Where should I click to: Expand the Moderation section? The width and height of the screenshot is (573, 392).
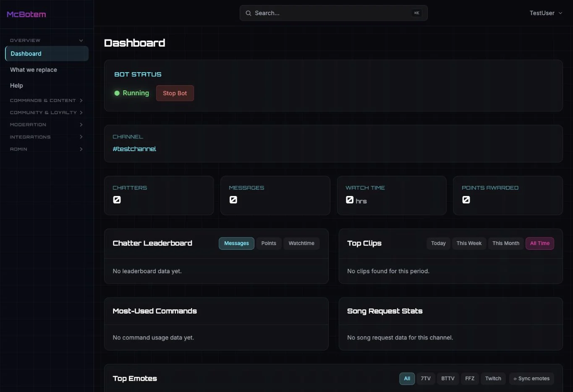[x=46, y=125]
